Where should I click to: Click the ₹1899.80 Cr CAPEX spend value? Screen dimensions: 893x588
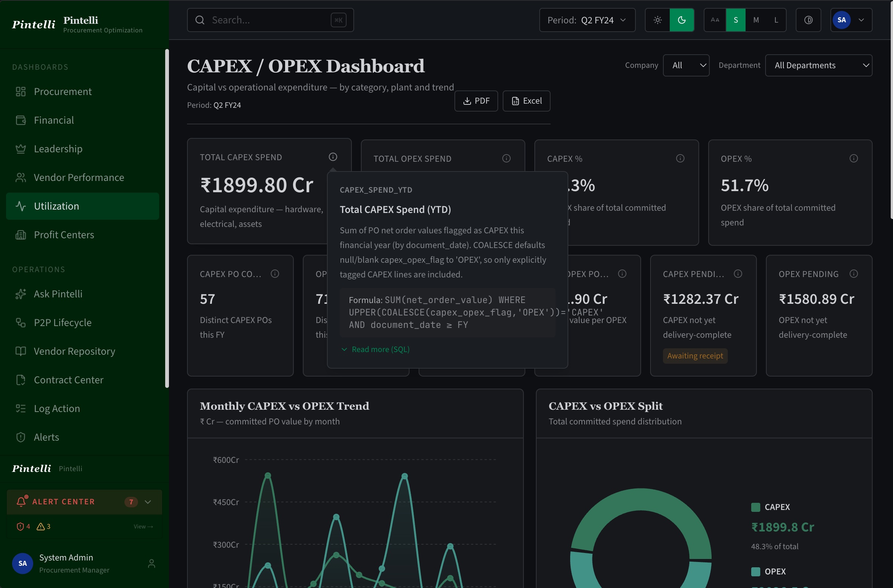257,185
